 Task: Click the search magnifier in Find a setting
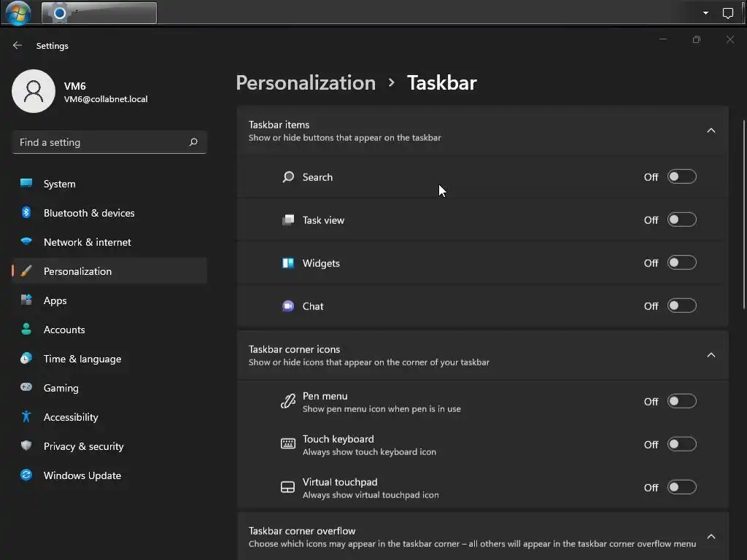[193, 142]
